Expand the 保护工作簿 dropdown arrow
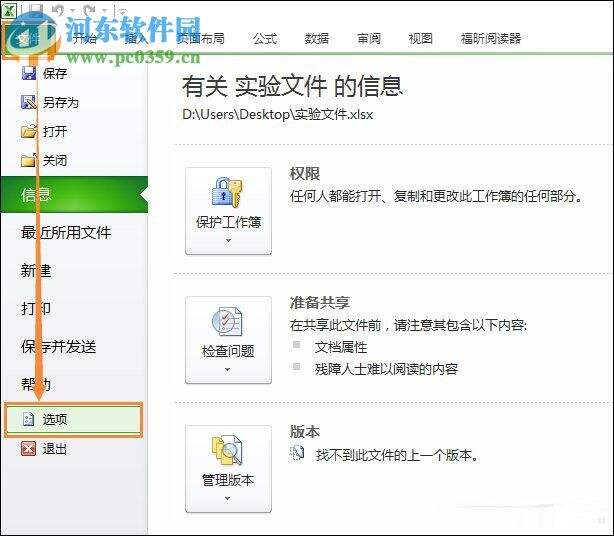 (228, 240)
